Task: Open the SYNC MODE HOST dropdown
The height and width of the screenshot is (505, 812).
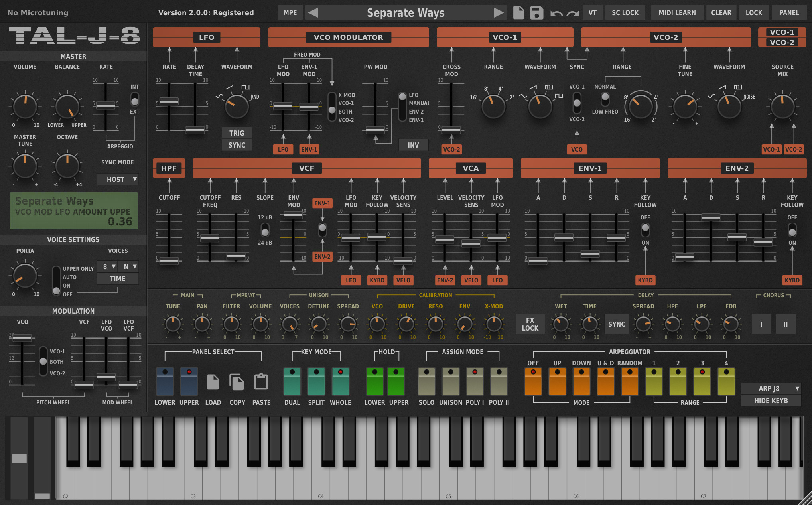Action: pos(118,179)
